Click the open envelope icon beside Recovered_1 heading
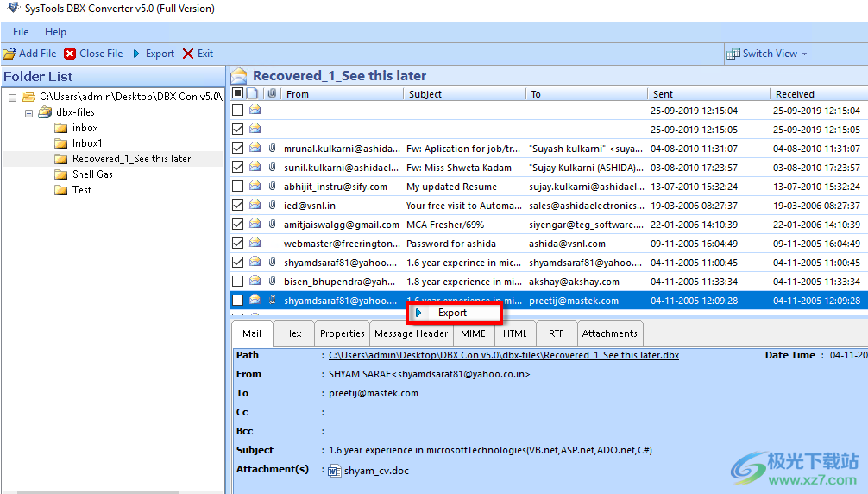This screenshot has height=494, width=868. point(239,76)
